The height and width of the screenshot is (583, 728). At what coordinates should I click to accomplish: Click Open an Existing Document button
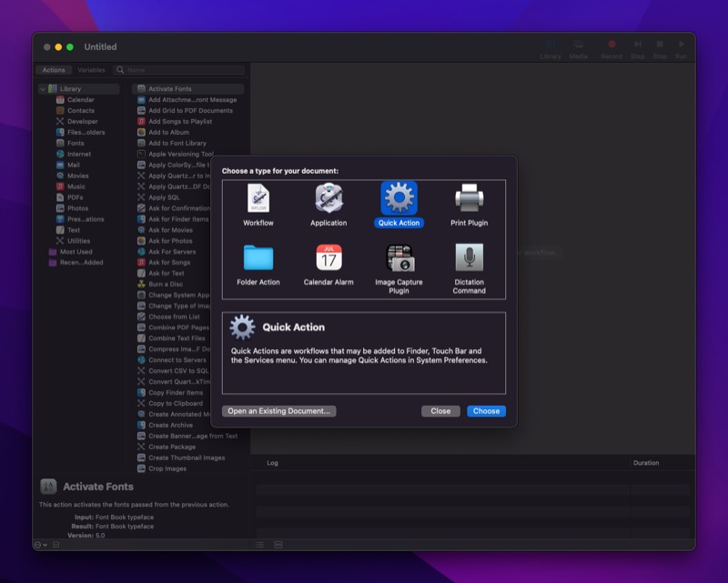coord(279,411)
